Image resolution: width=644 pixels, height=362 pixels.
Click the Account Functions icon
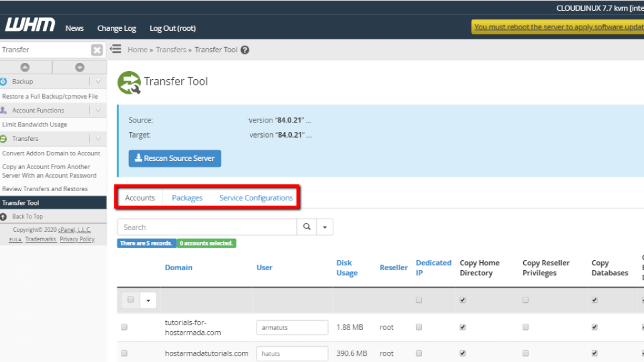click(x=4, y=110)
